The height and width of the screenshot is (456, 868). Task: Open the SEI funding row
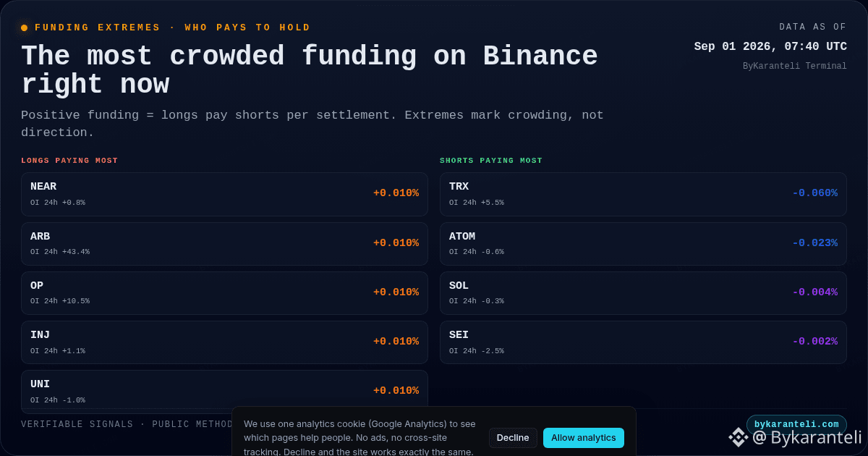pyautogui.click(x=643, y=342)
